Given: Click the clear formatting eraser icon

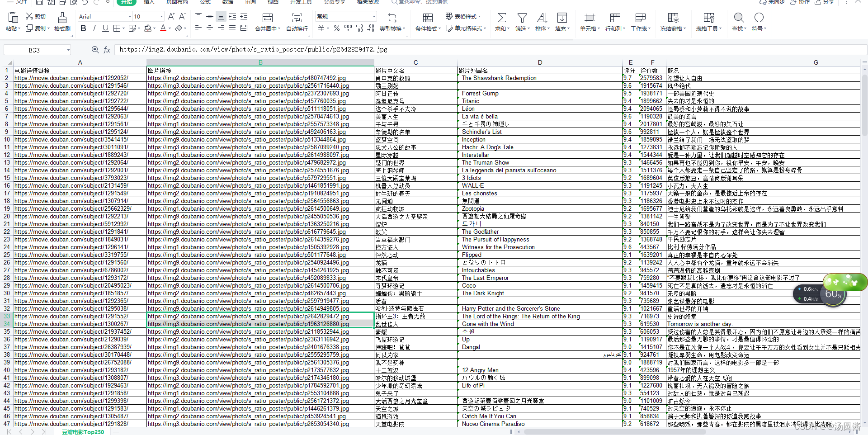Looking at the screenshot, I should click(x=179, y=28).
